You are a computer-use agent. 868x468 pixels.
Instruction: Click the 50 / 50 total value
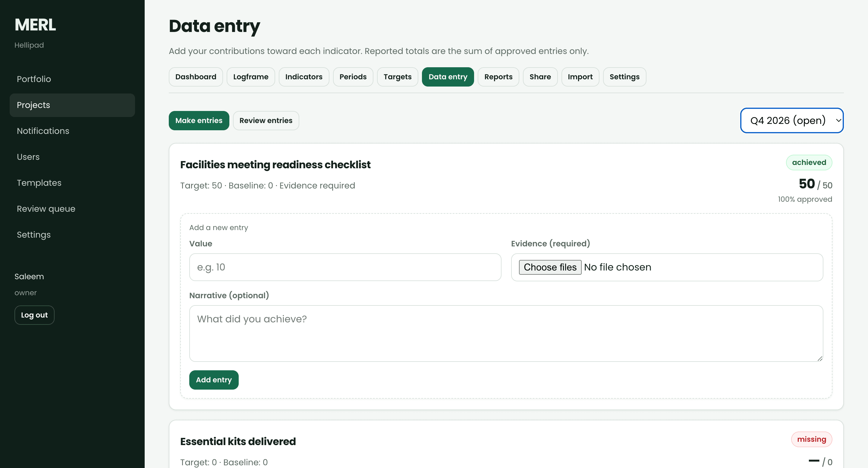pos(816,184)
